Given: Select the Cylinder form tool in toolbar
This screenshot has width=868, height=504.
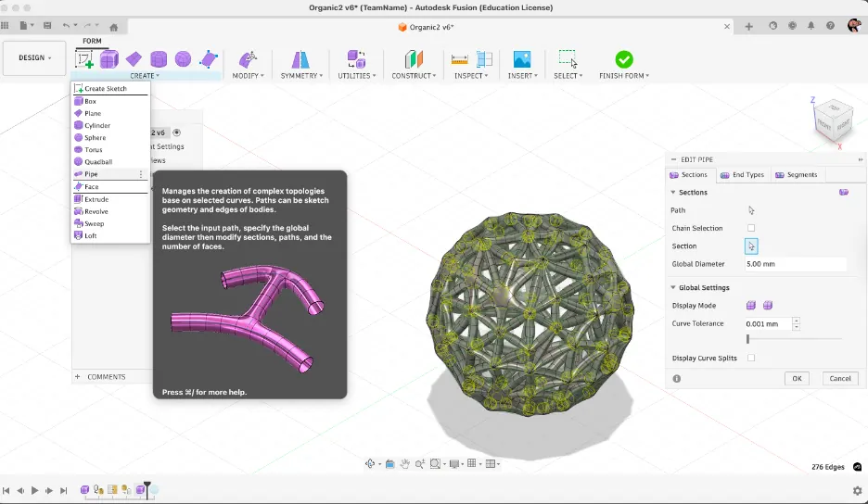Looking at the screenshot, I should click(159, 58).
